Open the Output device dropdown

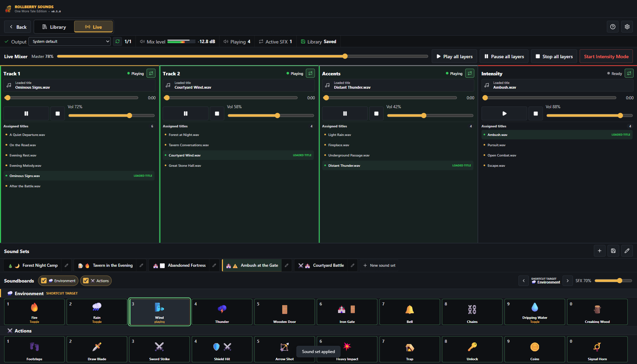tap(70, 41)
